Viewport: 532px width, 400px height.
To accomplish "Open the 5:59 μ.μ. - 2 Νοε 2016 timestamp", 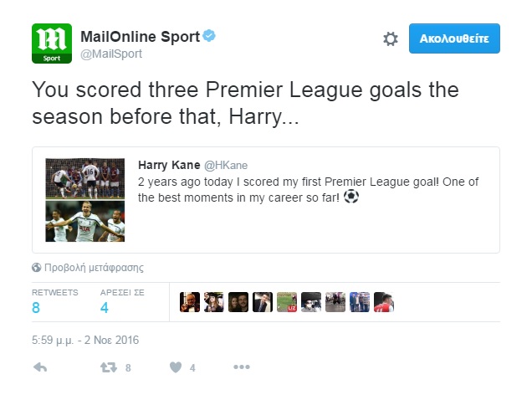I will (84, 341).
